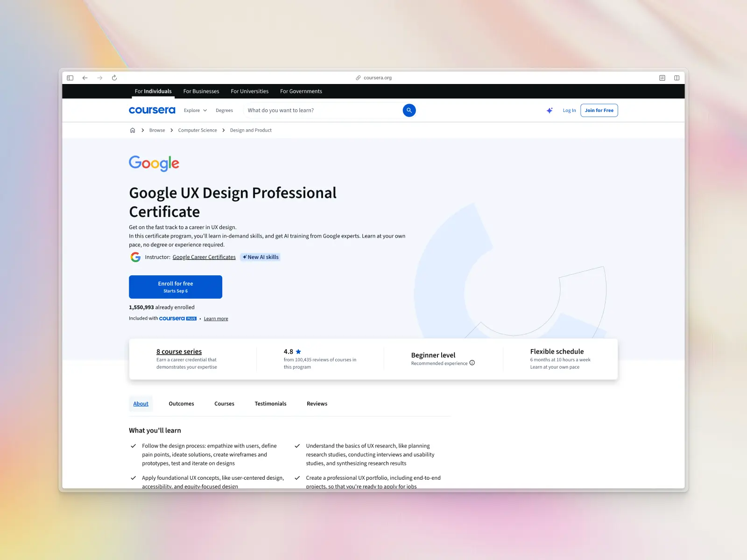
Task: Click the Google UX Design Professional Certificate heading
Action: click(233, 202)
